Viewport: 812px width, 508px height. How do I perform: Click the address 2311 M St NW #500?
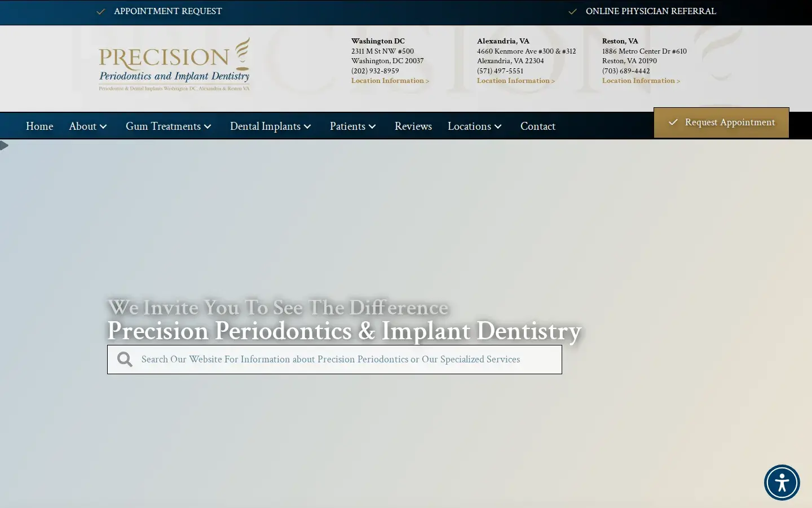(x=382, y=51)
